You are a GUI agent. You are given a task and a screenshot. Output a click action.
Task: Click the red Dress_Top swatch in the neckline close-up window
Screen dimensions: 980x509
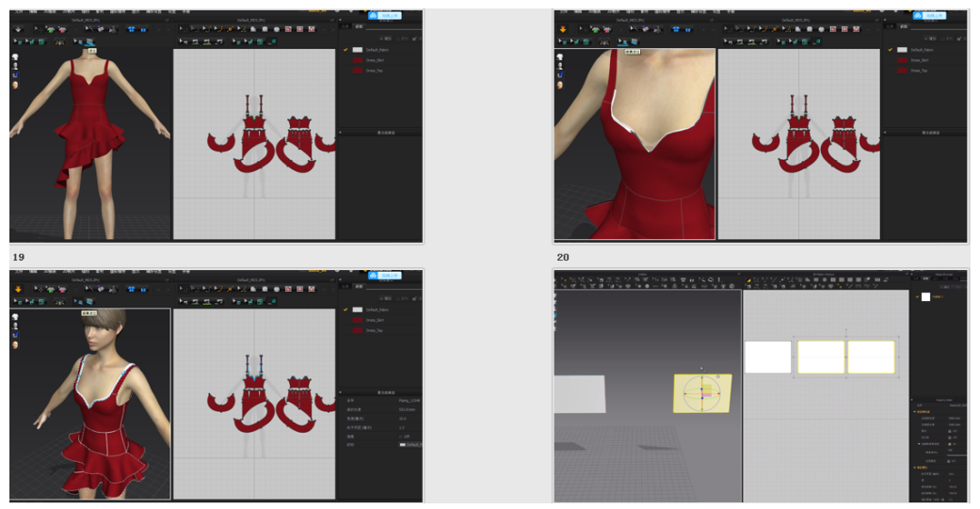902,71
